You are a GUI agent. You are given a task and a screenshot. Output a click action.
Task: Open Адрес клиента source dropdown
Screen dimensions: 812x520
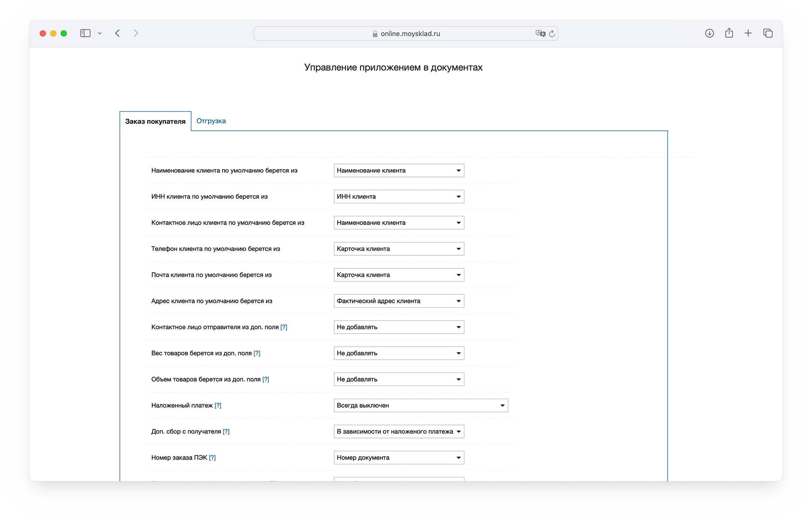pyautogui.click(x=399, y=301)
